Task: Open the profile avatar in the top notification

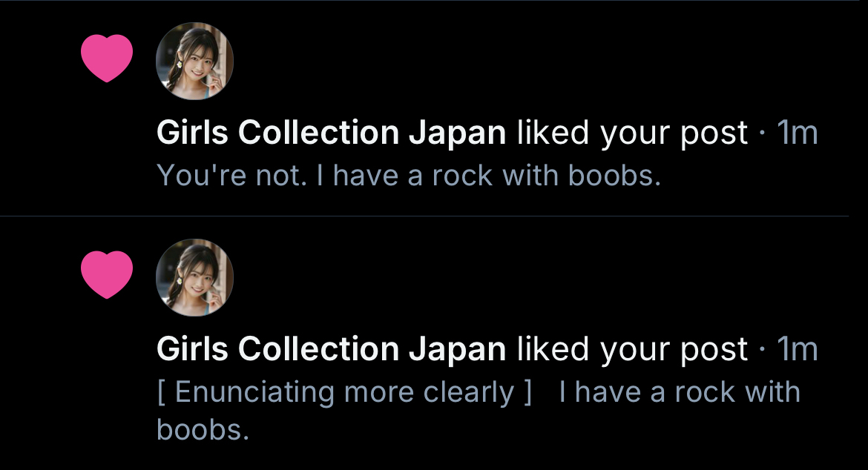Action: click(x=194, y=61)
